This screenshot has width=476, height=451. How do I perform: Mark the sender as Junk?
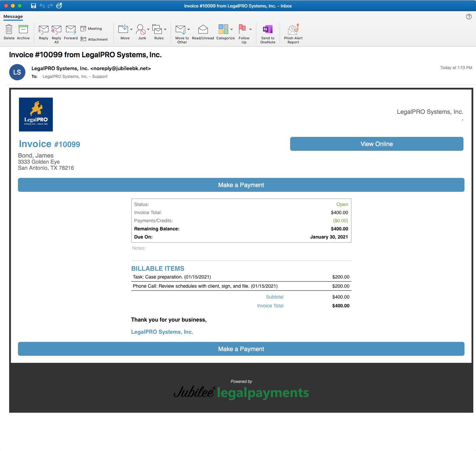[142, 32]
